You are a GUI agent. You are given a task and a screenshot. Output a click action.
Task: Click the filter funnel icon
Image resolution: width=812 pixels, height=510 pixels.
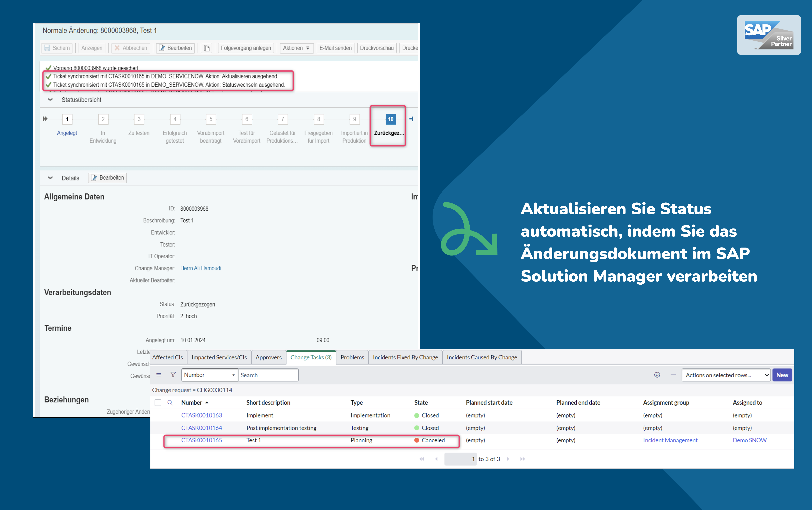pos(173,375)
